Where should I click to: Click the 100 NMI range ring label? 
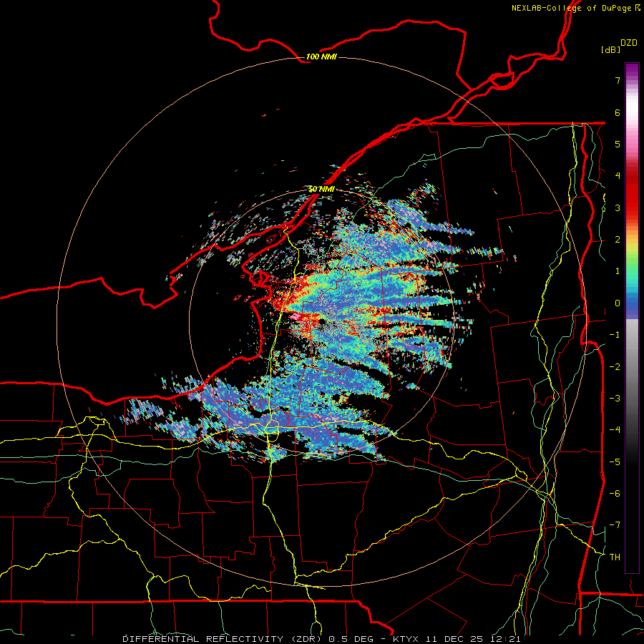click(x=321, y=57)
